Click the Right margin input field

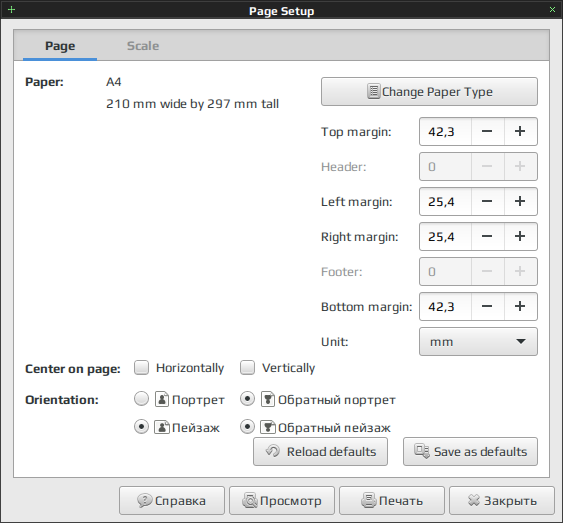tap(445, 236)
